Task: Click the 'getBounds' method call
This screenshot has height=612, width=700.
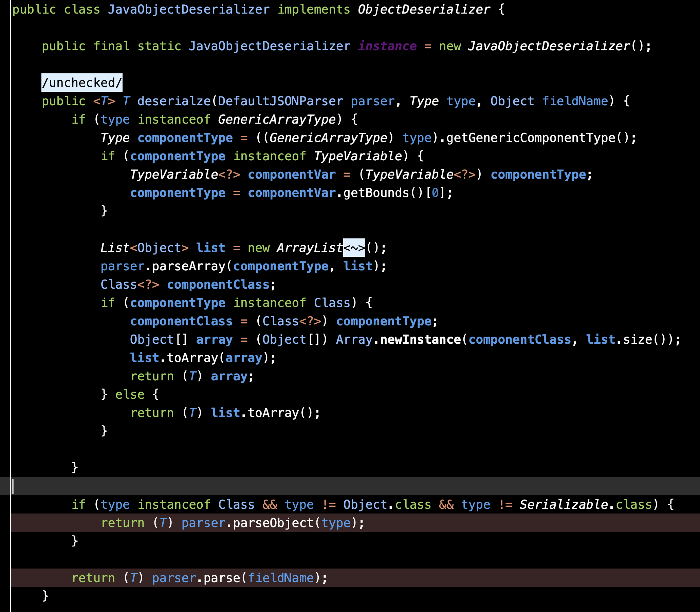Action: pos(376,193)
